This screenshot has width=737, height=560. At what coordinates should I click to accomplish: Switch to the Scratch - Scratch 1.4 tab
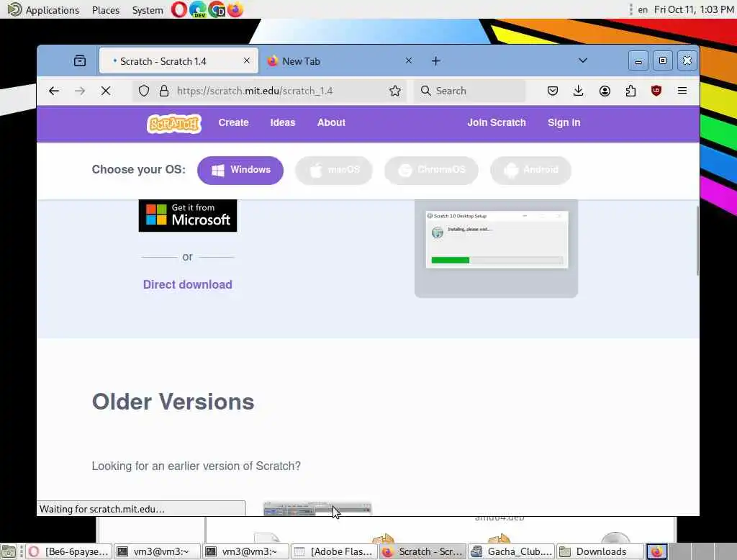point(178,61)
